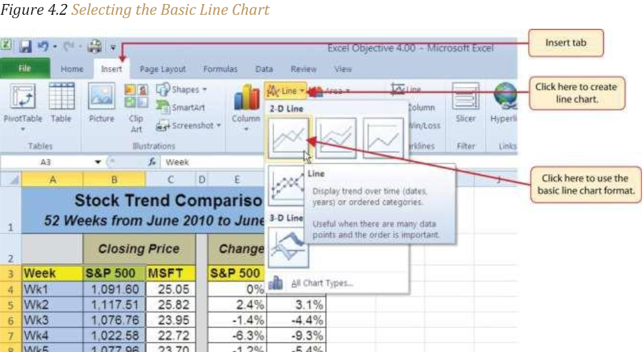Click the Wk1 cell
The width and height of the screenshot is (644, 352).
[x=52, y=290]
